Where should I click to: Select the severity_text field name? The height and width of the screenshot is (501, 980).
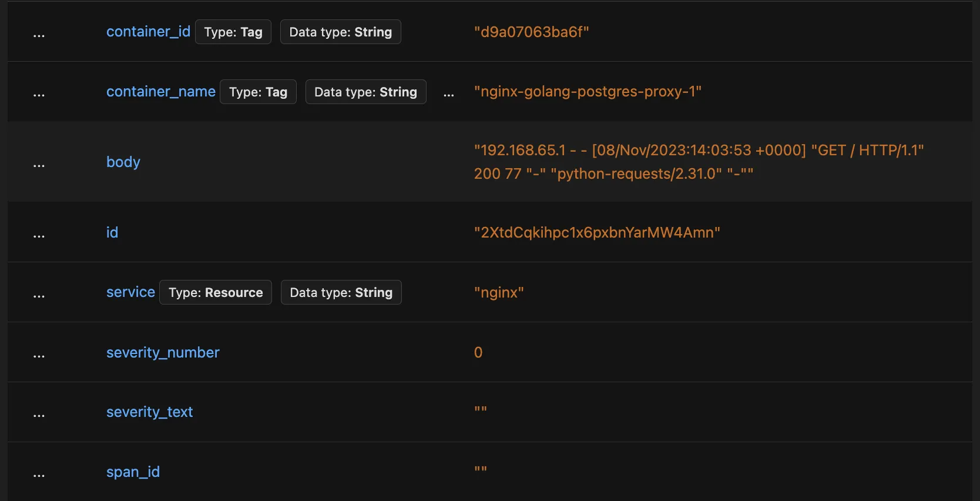coord(149,412)
